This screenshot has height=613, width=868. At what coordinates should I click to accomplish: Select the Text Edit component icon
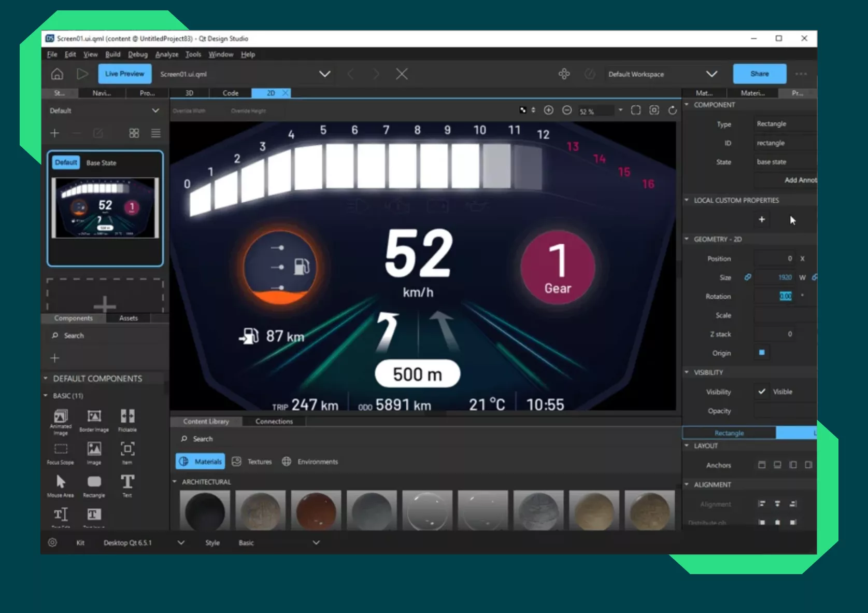[61, 514]
